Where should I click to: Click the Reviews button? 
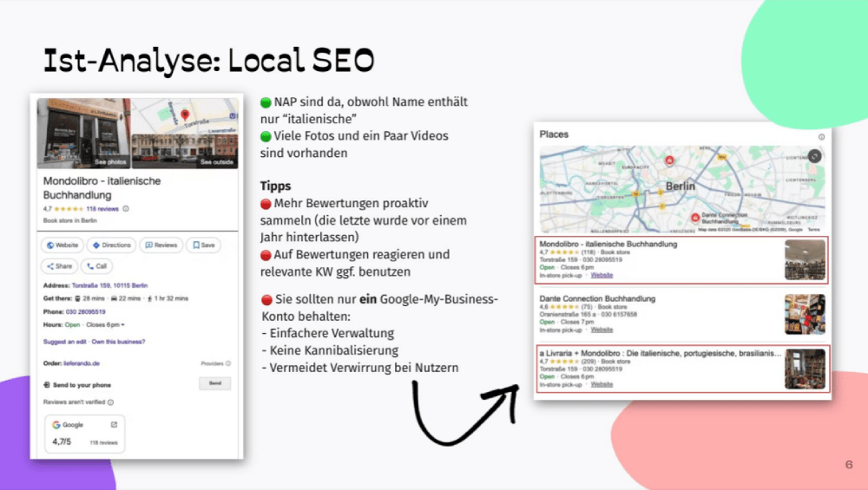pos(161,245)
